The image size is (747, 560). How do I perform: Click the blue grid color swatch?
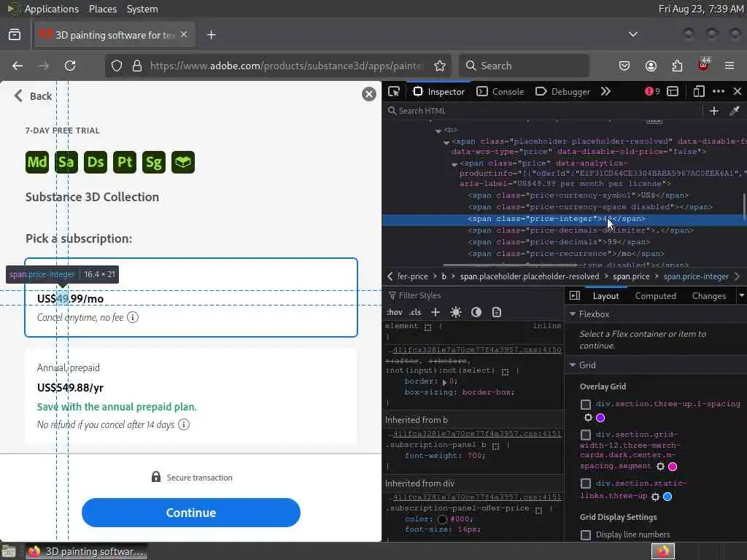[667, 497]
